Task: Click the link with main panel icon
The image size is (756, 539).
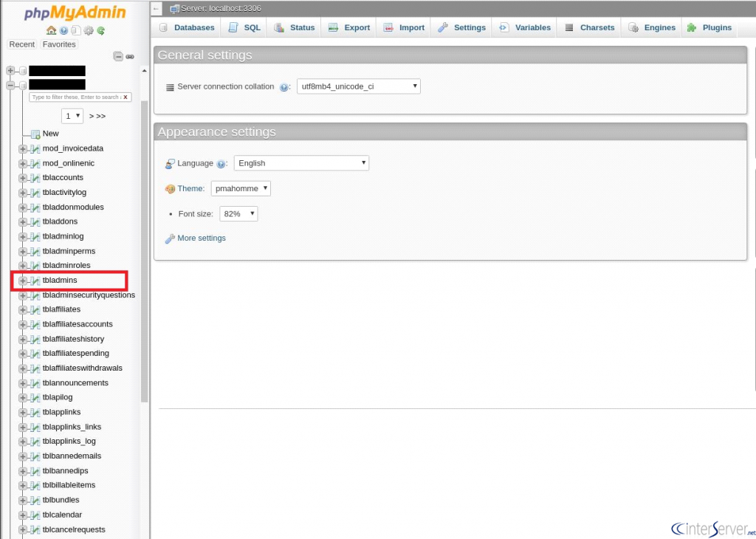Action: 130,56
